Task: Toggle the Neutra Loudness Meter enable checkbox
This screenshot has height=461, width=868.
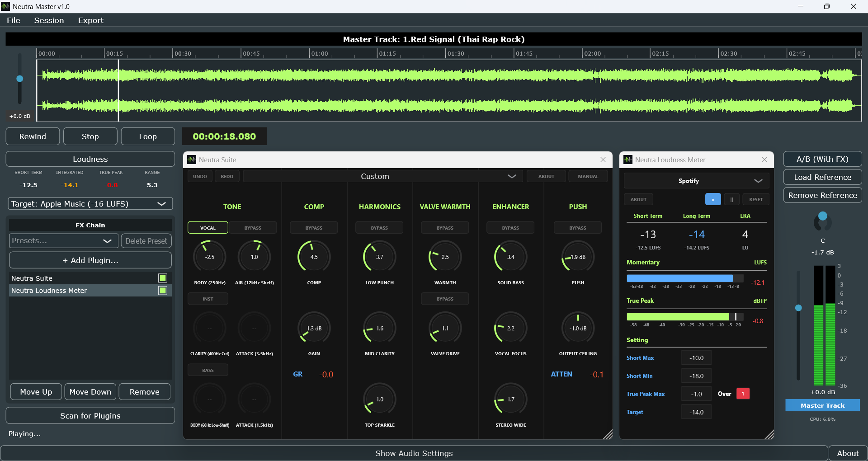Action: click(x=163, y=290)
